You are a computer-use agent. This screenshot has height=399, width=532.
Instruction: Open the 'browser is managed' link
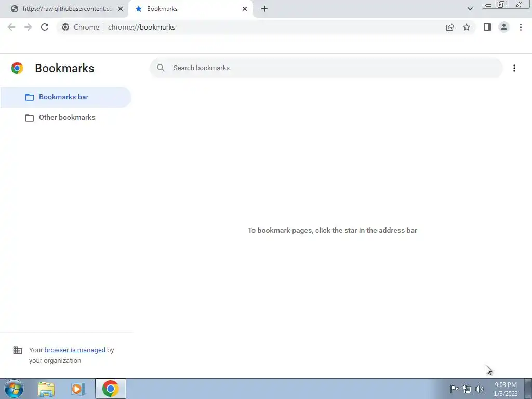[75, 350]
